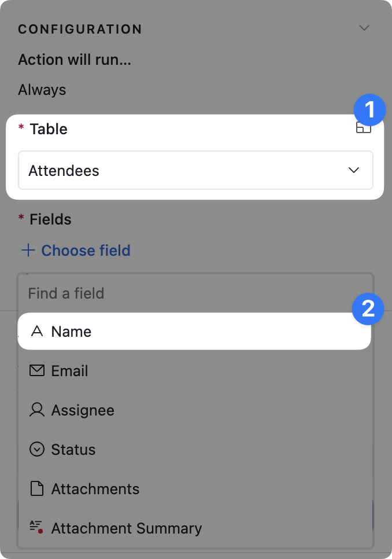Image resolution: width=392 pixels, height=559 pixels.
Task: Select Attachment Summary from the list
Action: coord(127,527)
